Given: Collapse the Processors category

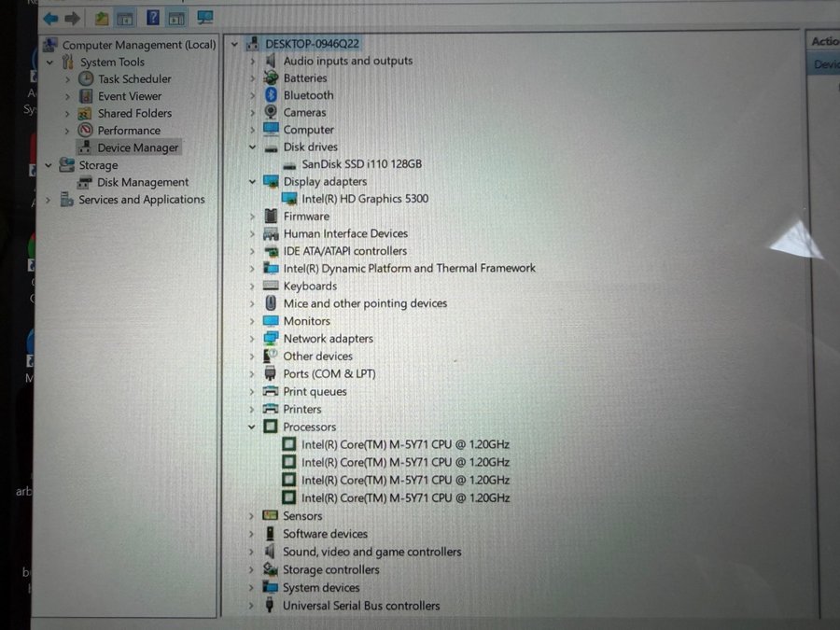Looking at the screenshot, I should tap(252, 427).
